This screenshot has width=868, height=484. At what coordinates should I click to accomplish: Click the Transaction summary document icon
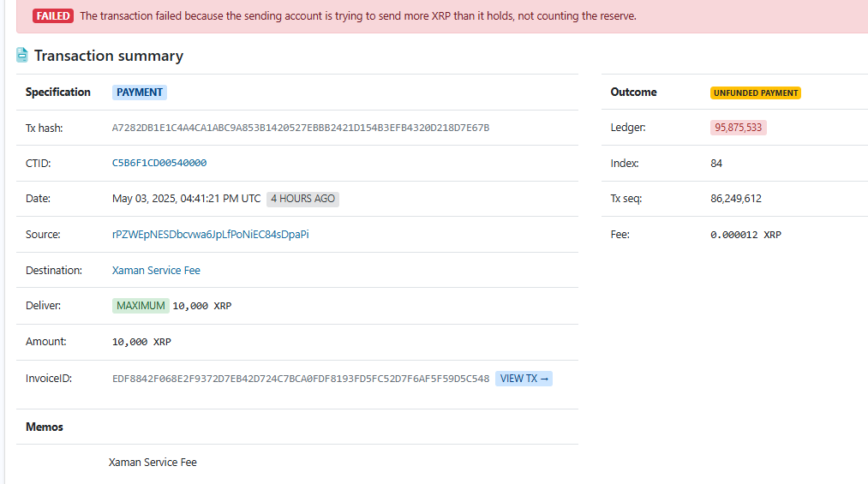click(22, 55)
